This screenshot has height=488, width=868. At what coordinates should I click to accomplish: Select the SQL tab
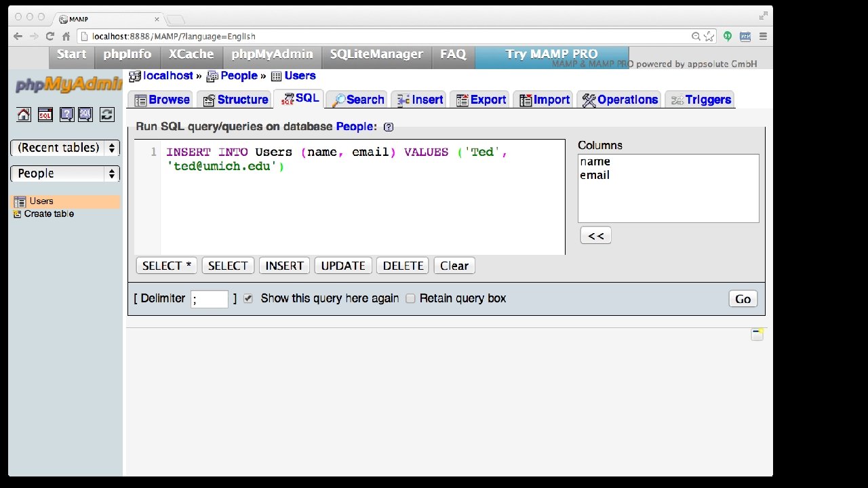pyautogui.click(x=300, y=98)
